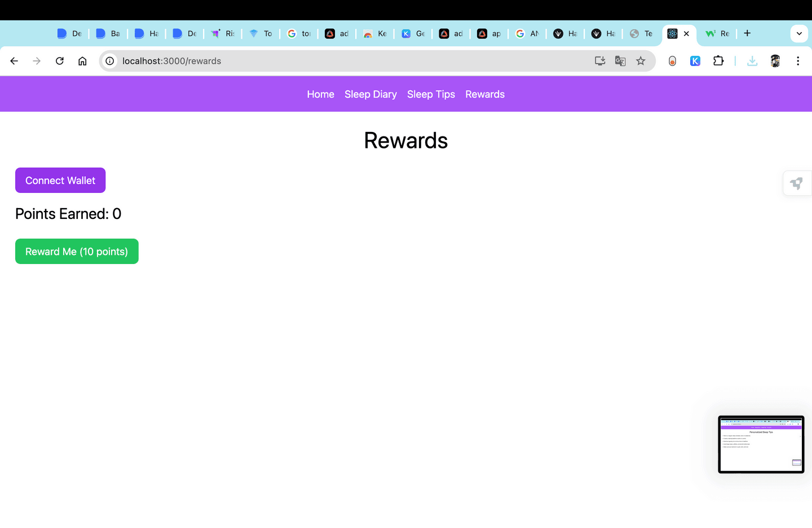The image size is (812, 528).
Task: Open the Sleep Tips nav link
Action: click(431, 94)
